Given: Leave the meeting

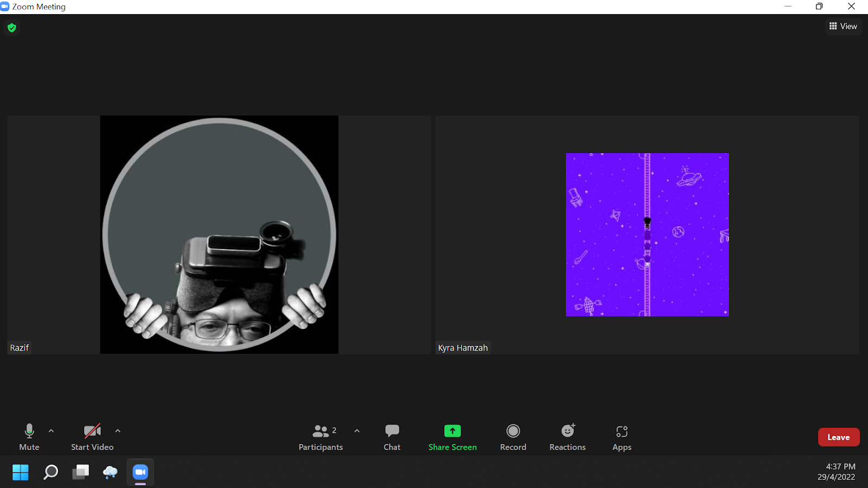Looking at the screenshot, I should click(x=839, y=437).
